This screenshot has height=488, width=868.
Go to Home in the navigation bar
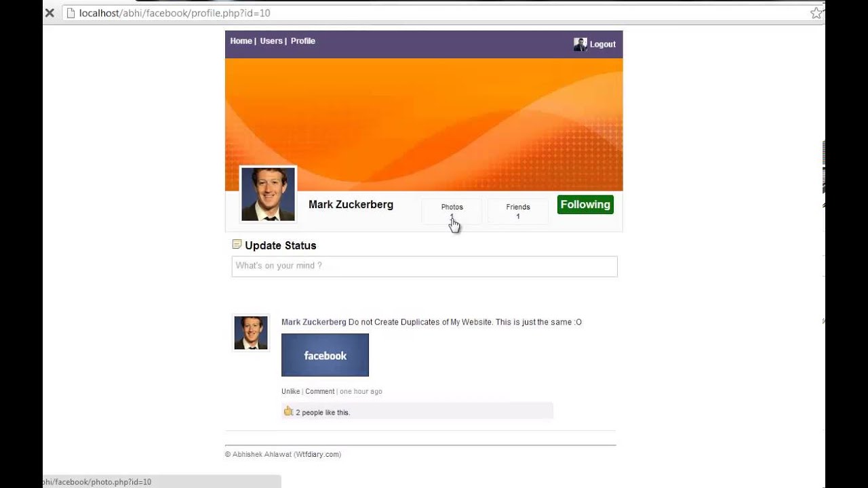tap(241, 41)
